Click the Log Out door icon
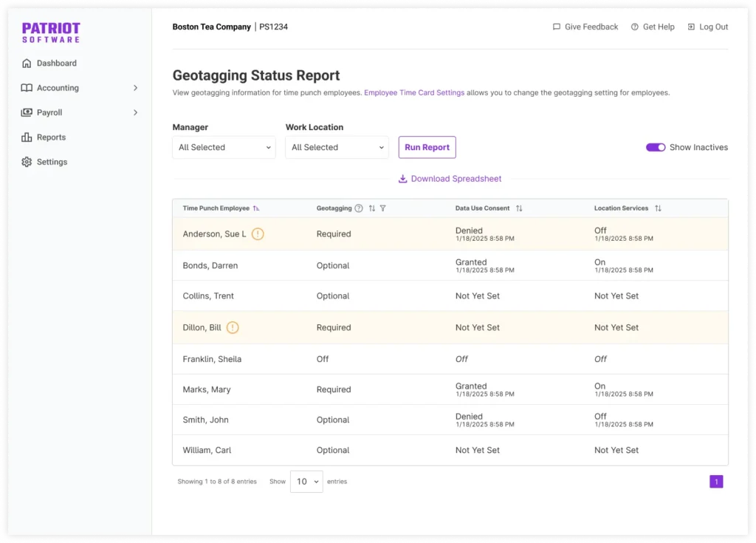 pyautogui.click(x=691, y=27)
